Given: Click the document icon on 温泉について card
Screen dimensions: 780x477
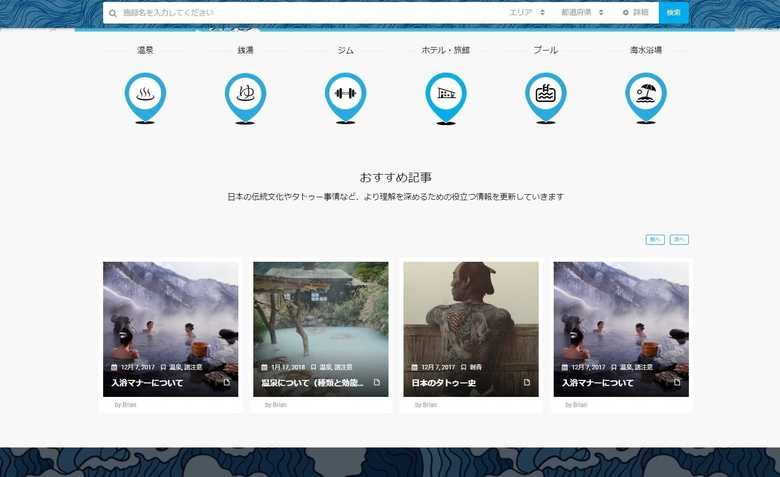Looking at the screenshot, I should point(377,382).
